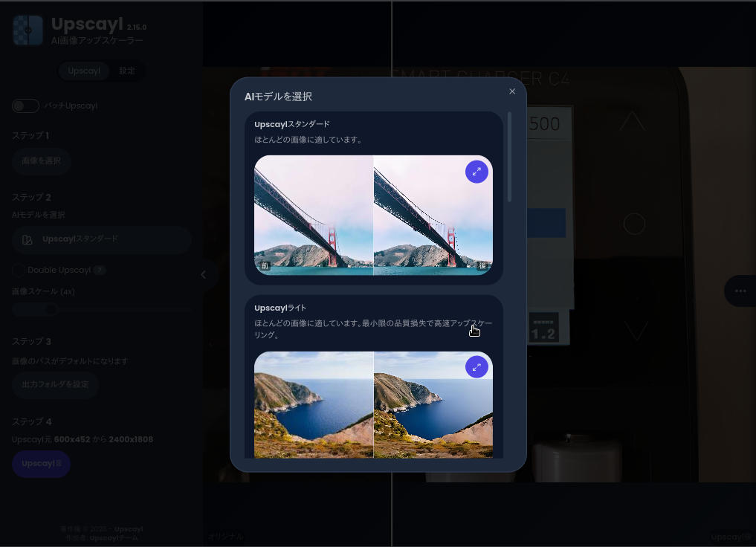
Task: Click the model list scrollbar in dialog
Action: point(509,157)
